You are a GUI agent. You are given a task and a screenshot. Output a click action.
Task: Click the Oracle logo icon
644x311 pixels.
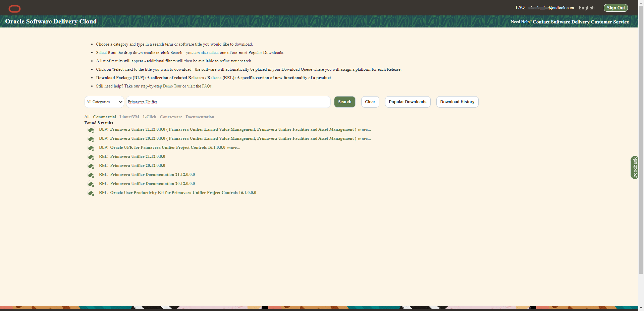[14, 9]
